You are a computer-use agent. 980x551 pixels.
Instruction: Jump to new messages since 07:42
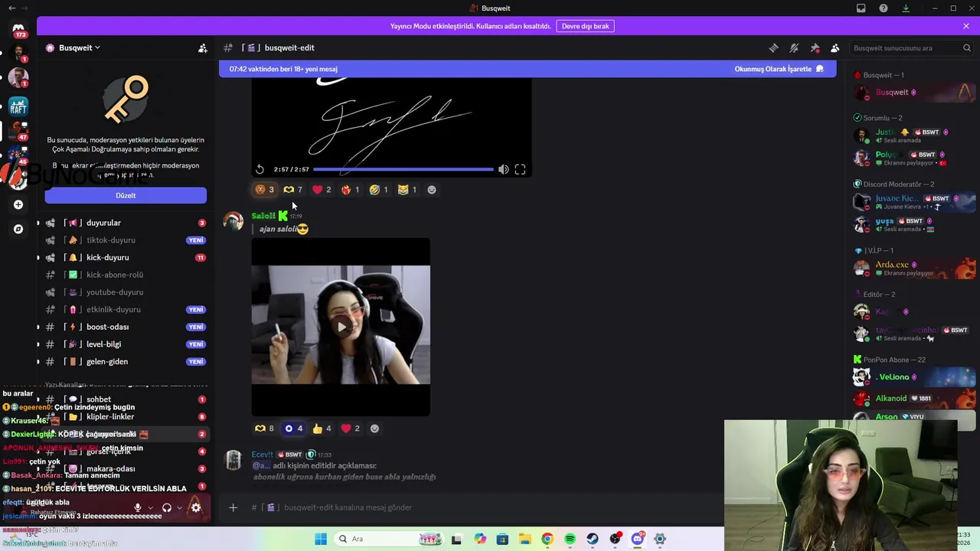[283, 69]
